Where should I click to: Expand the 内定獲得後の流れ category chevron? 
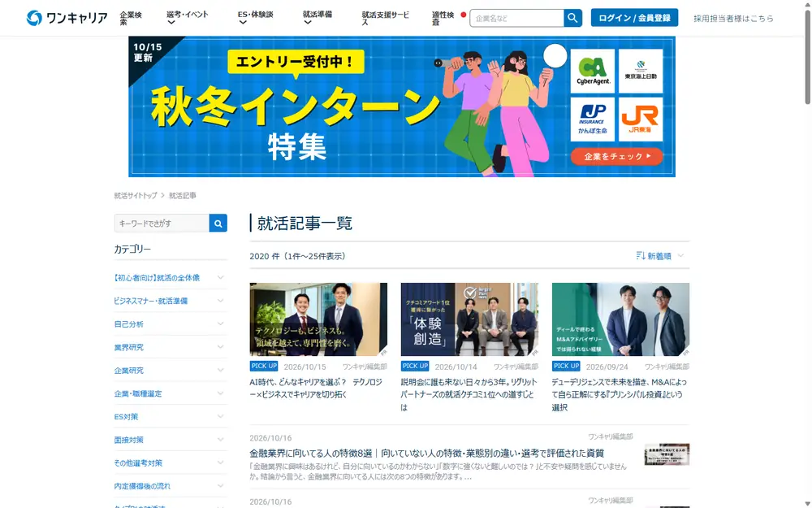tap(221, 486)
